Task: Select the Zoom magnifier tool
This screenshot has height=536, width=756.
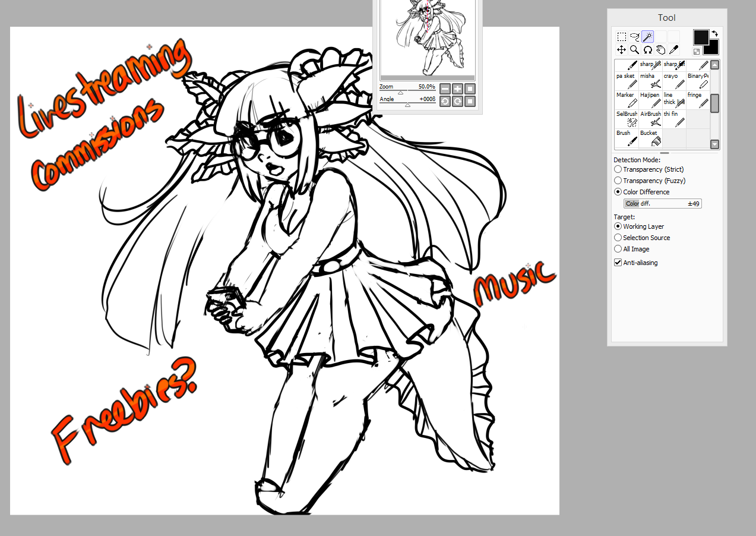Action: [634, 50]
